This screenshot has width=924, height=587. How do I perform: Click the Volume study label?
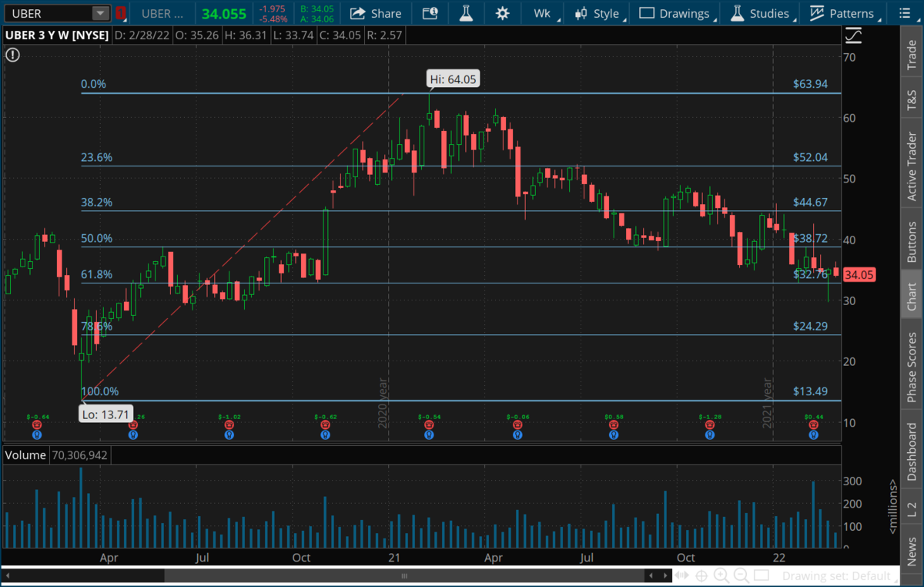tap(25, 455)
